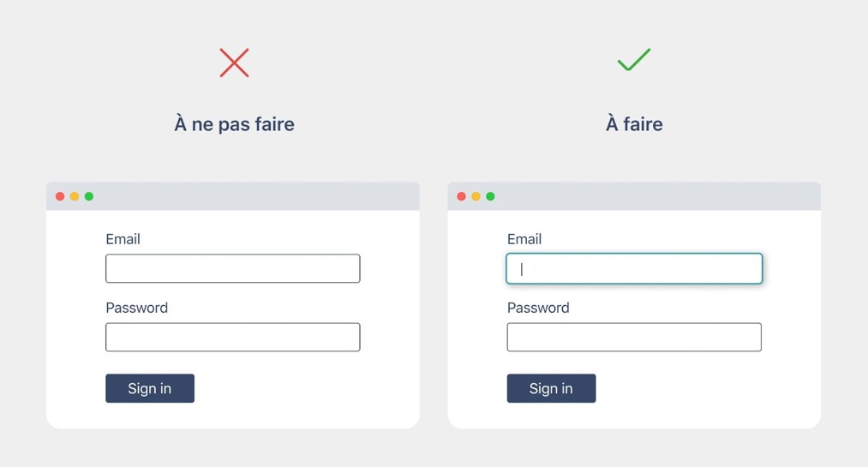Click the Password label in the "À faire" form
868x467 pixels.
[538, 308]
